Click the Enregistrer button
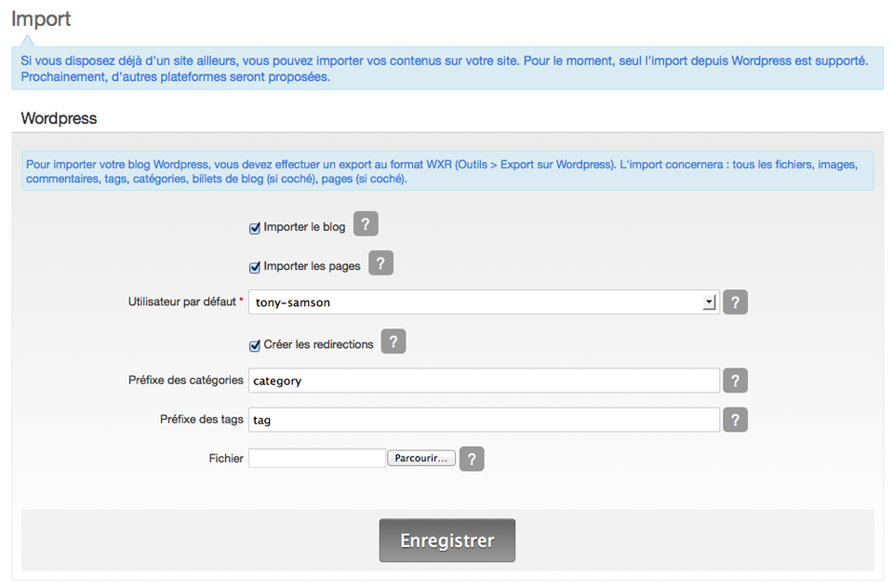893x588 pixels. click(447, 541)
